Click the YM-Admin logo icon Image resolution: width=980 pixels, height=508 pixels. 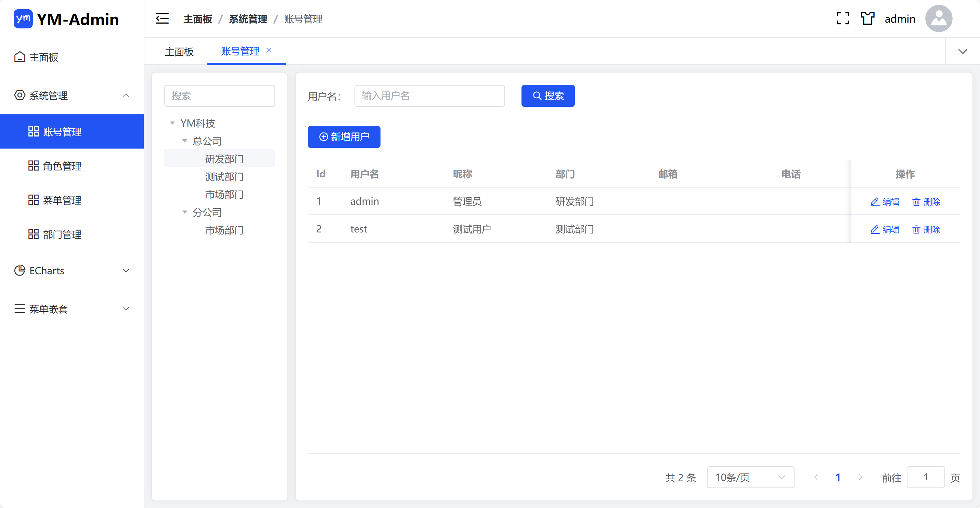[23, 18]
